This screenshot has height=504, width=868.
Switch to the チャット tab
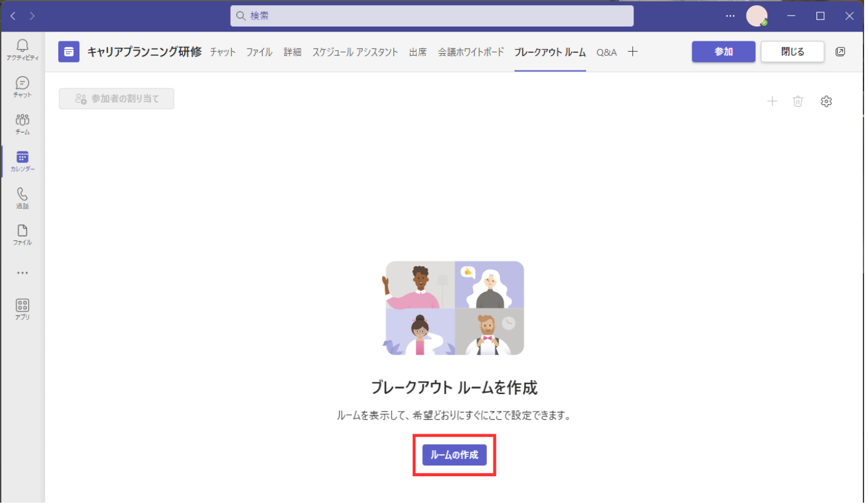click(223, 52)
